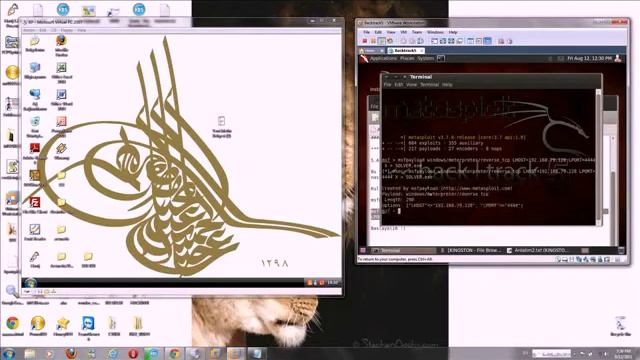640x360 pixels.
Task: Open Microsoft Word shortcut on XP virtual desktop
Action: point(61,94)
